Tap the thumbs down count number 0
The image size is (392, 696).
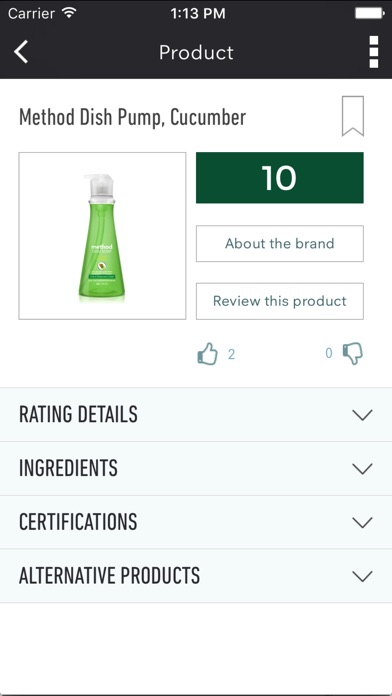[329, 353]
